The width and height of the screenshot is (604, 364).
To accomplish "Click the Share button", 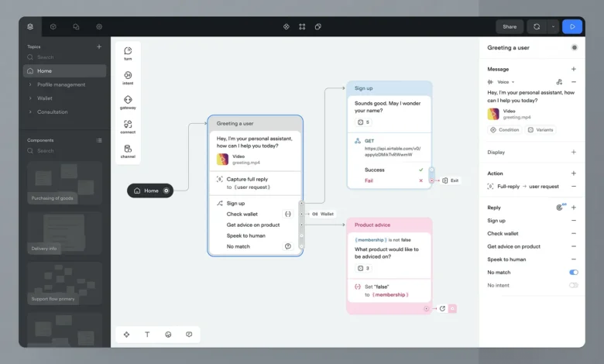I will 510,26.
